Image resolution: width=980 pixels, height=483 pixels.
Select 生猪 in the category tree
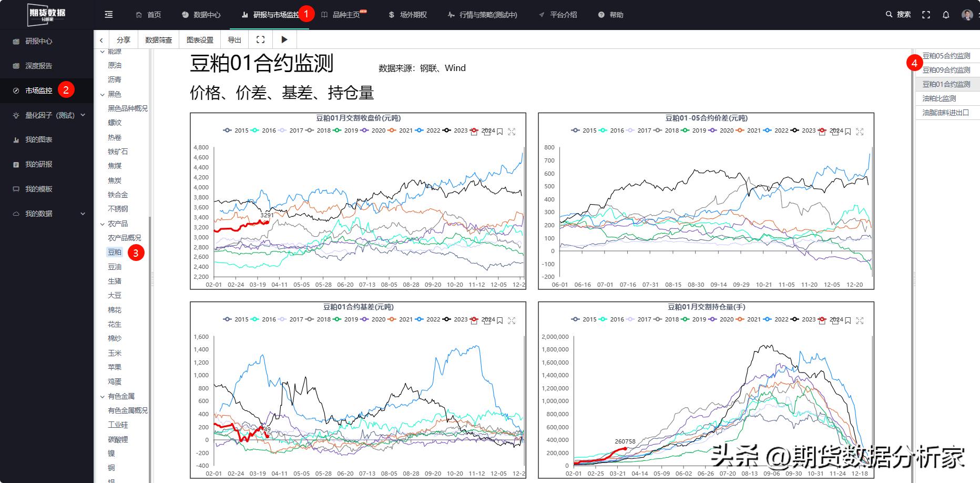115,281
